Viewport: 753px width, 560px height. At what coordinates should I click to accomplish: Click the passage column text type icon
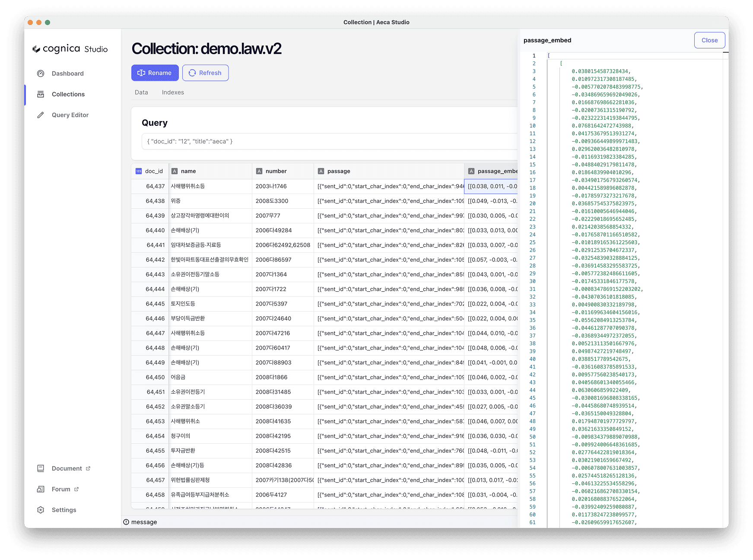321,171
